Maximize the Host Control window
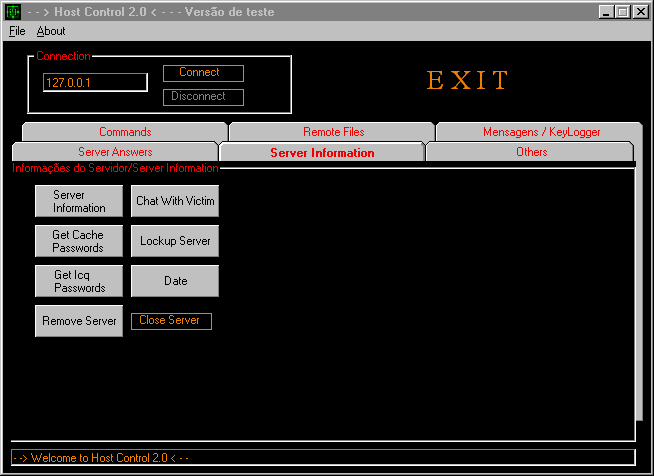Screen dimensions: 654x476 622,12
